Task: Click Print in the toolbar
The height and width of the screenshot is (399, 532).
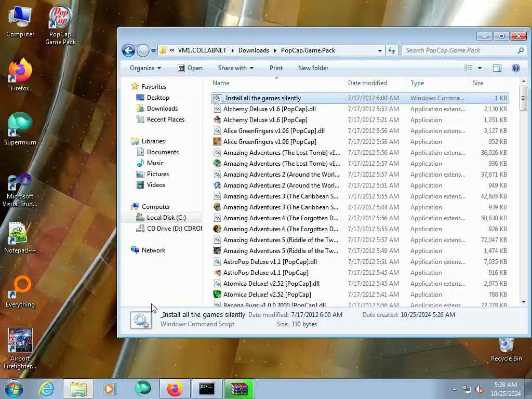Action: pyautogui.click(x=276, y=68)
